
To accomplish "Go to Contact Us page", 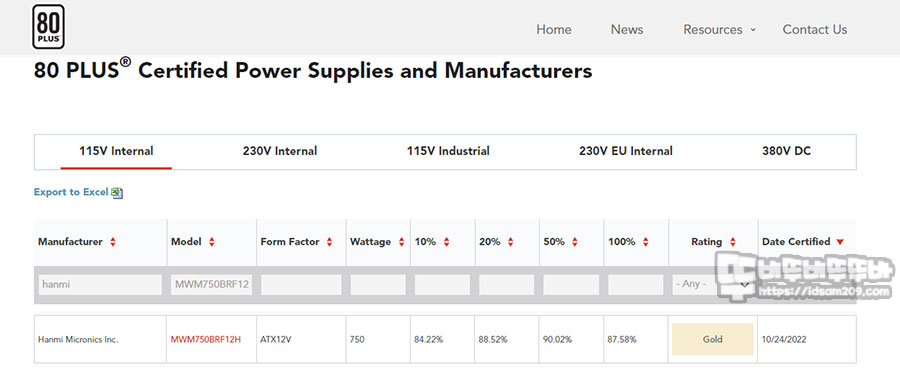I will [x=814, y=29].
